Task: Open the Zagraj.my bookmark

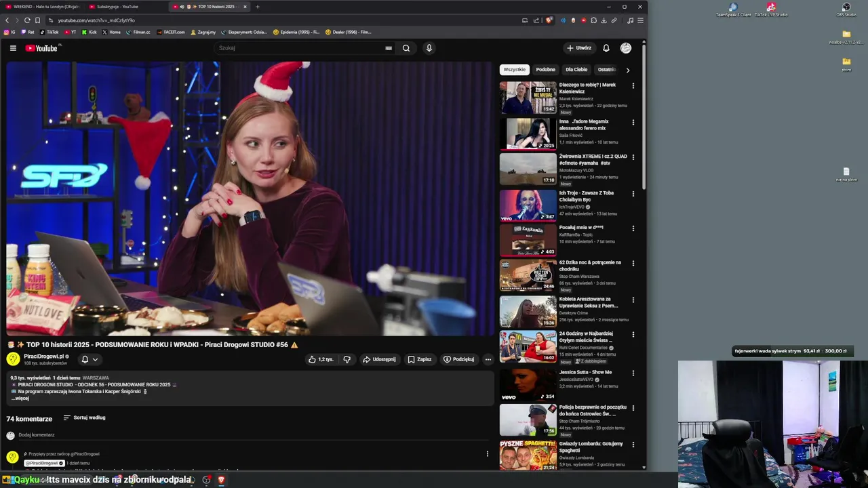Action: 203,32
